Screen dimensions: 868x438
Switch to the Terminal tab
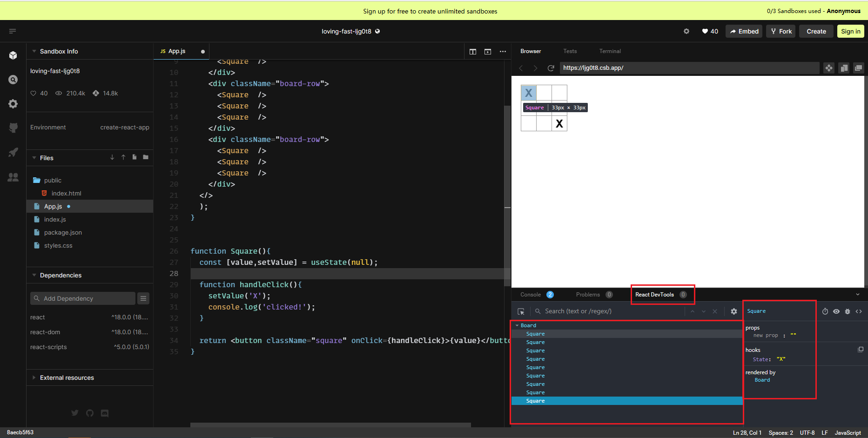pos(610,51)
